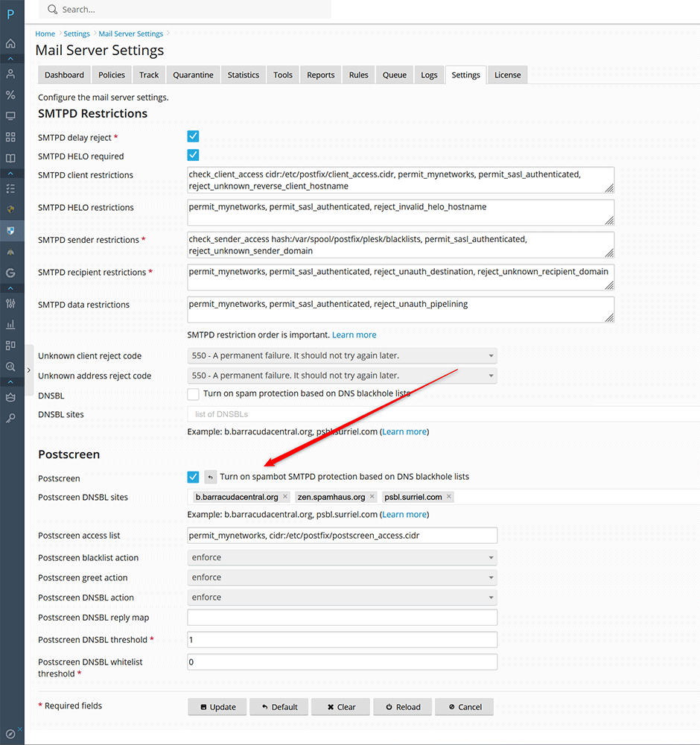Click the percent sign sidebar icon

pyautogui.click(x=10, y=95)
